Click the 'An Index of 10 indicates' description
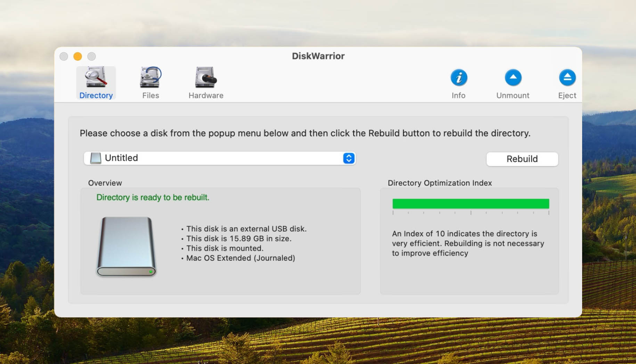Screen dimensions: 636x364 tap(468, 243)
